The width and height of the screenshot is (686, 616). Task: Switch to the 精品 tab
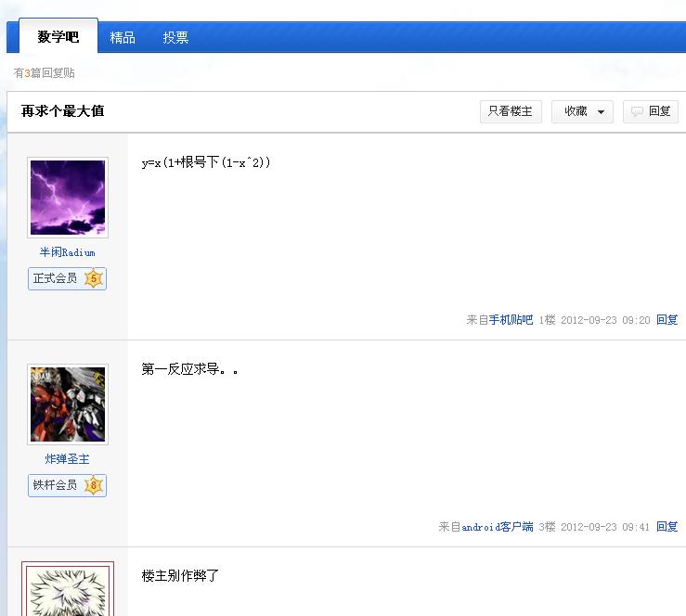123,38
